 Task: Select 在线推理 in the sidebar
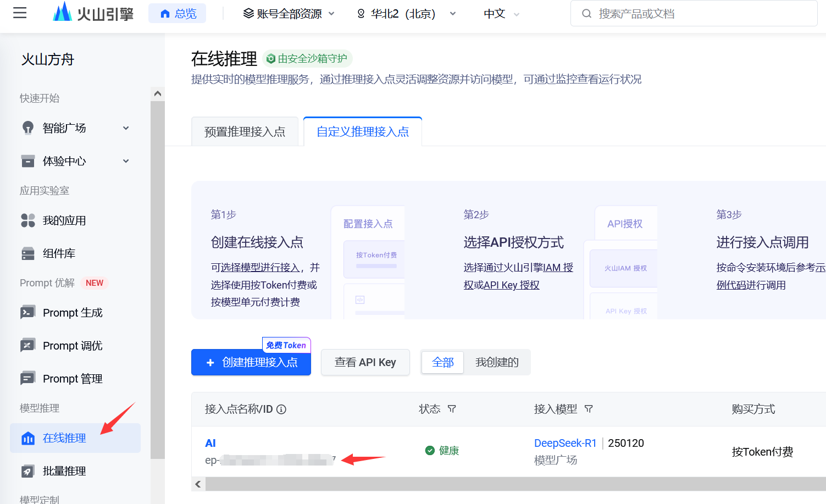[x=75, y=438]
